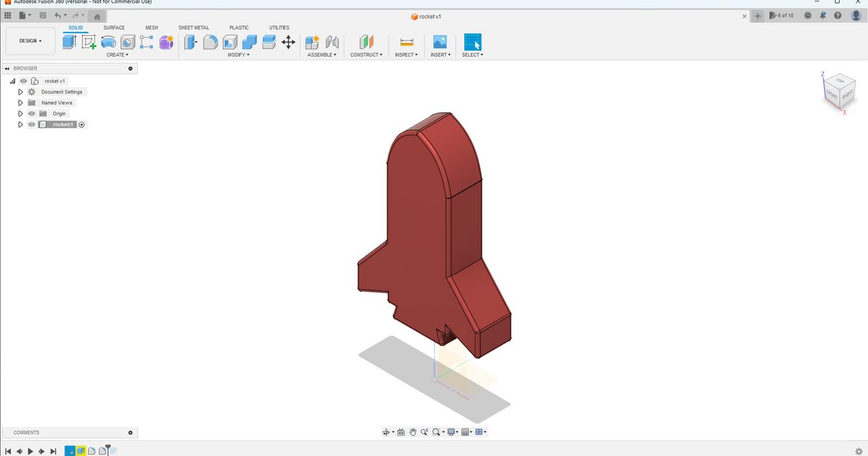The width and height of the screenshot is (868, 456).
Task: Open the Display Settings dropdown
Action: 451,431
